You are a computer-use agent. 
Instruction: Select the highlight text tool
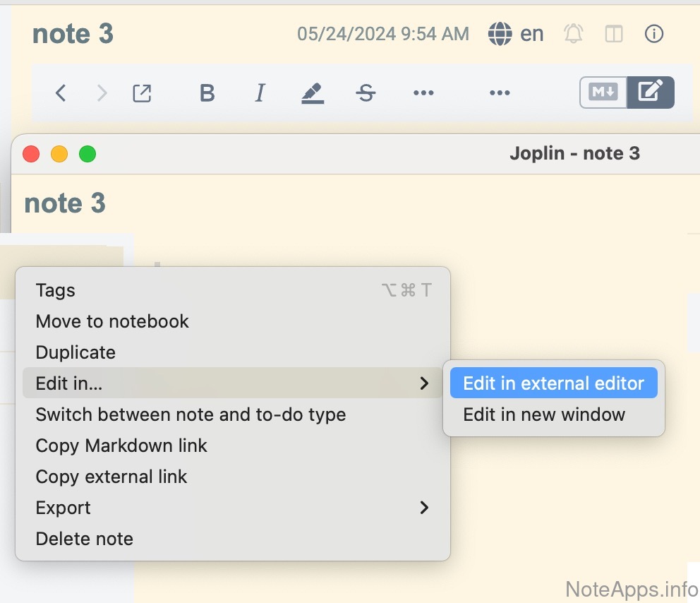[x=312, y=92]
